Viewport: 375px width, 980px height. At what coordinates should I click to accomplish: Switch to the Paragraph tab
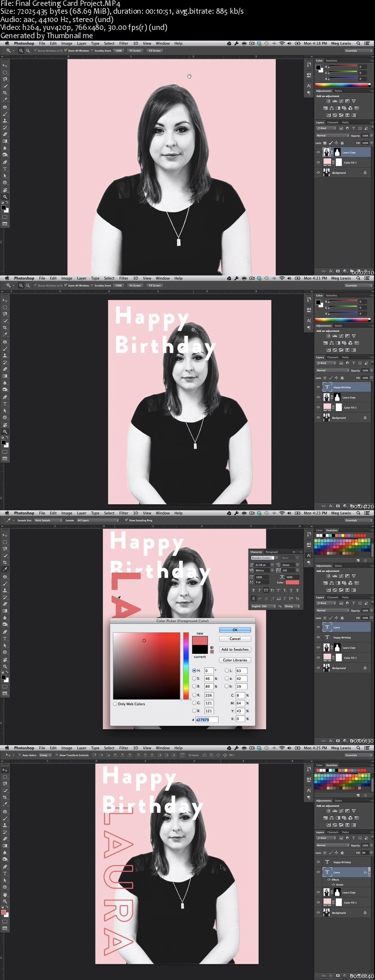point(272,552)
